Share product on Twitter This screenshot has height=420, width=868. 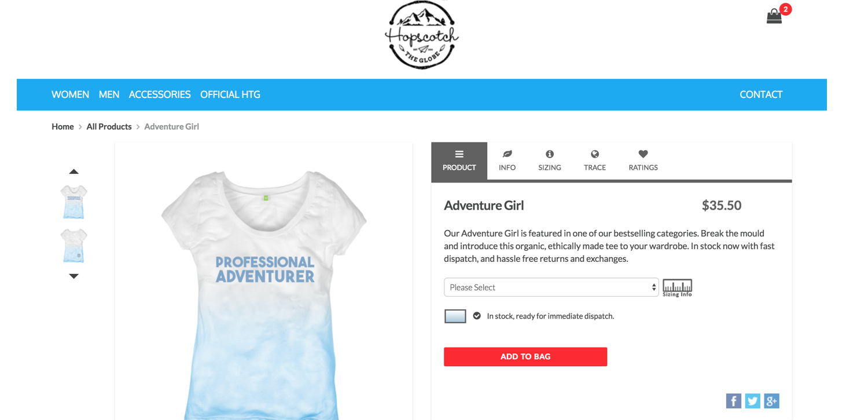coord(753,401)
